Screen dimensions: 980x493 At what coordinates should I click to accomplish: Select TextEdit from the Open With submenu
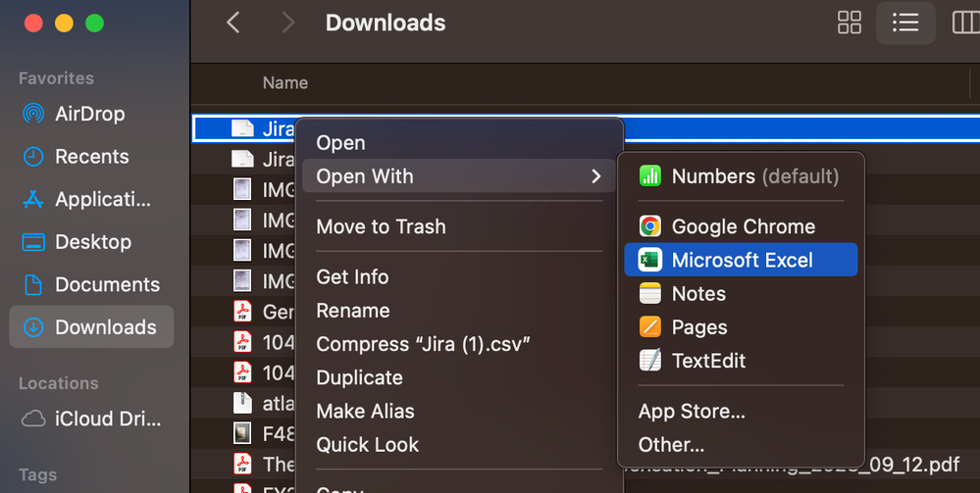tap(741, 361)
